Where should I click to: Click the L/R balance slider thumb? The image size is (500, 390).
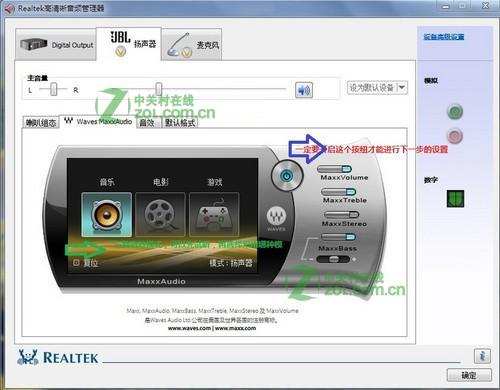(x=54, y=89)
